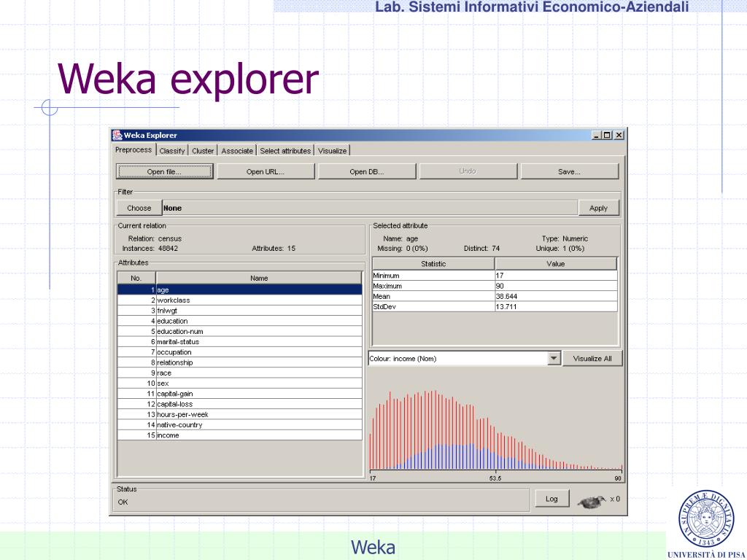Select the marital-status attribute row
The height and width of the screenshot is (560, 747).
pos(239,341)
